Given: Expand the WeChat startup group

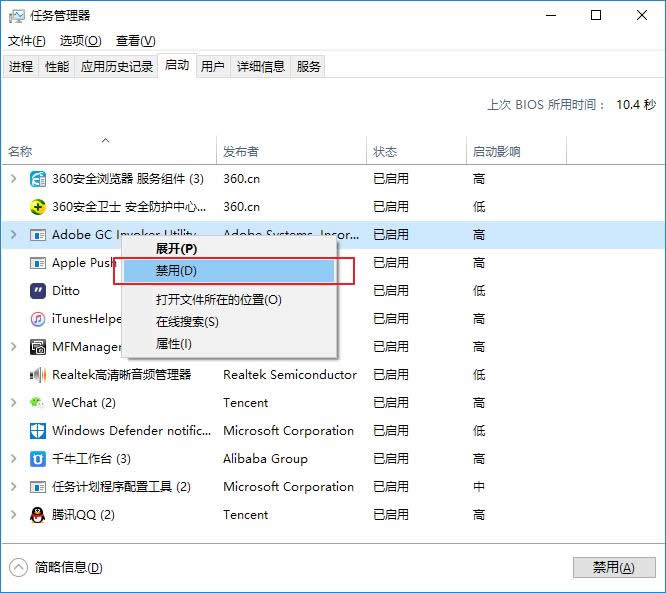Looking at the screenshot, I should [13, 403].
